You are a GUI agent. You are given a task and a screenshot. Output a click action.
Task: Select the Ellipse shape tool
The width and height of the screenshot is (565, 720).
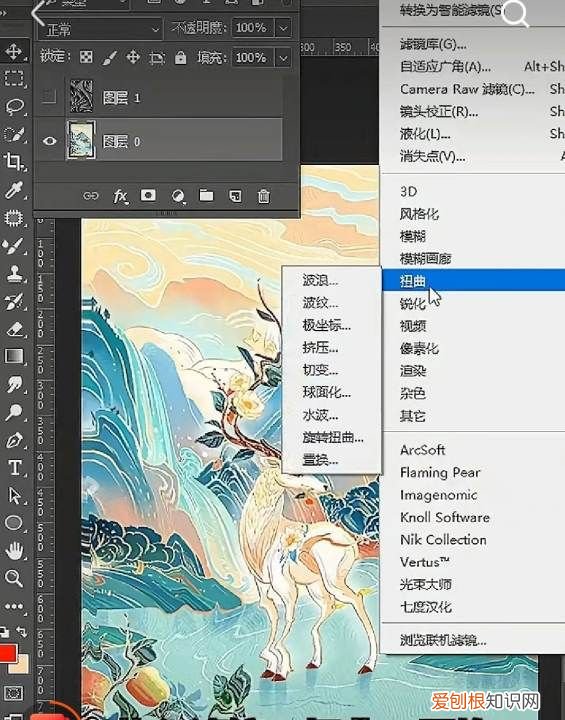[14, 523]
